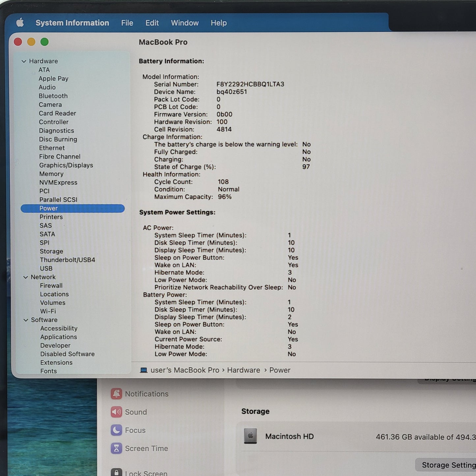476x476 pixels.
Task: Select SATA in the sidebar
Action: pyautogui.click(x=47, y=234)
